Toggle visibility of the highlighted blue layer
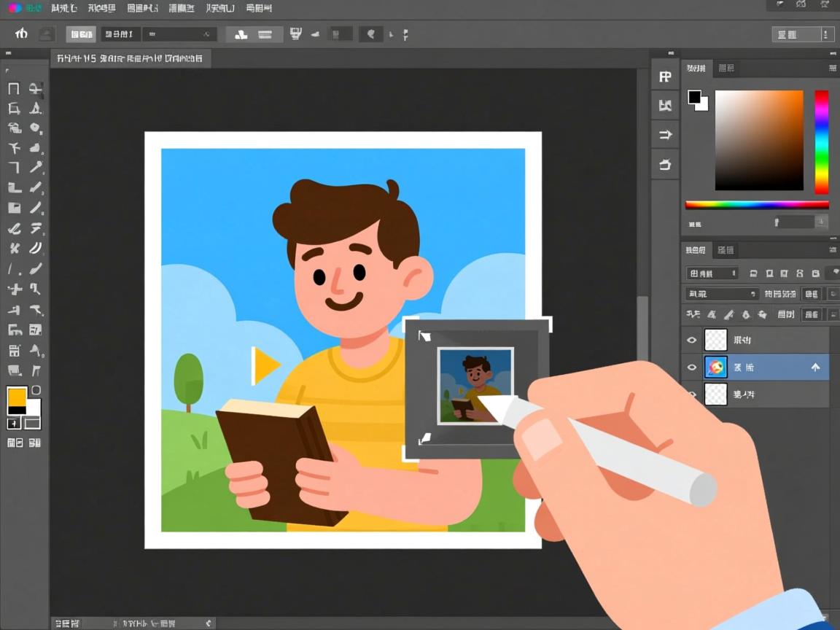This screenshot has width=840, height=630. [692, 367]
